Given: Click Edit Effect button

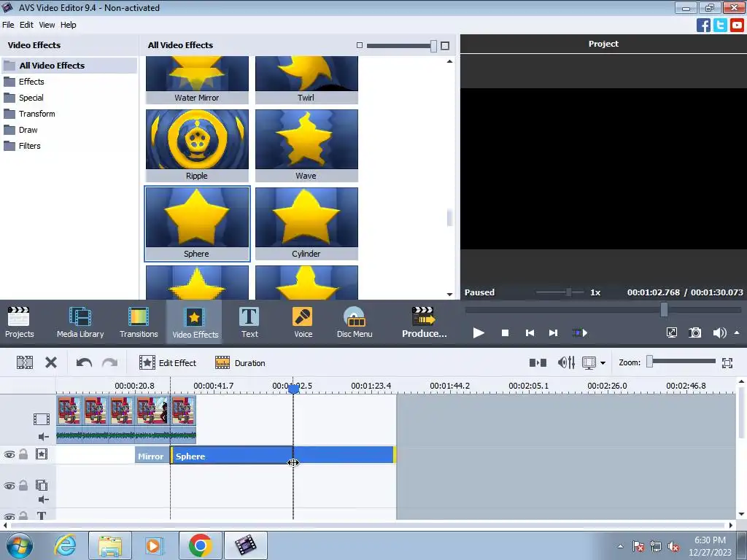Looking at the screenshot, I should pos(168,363).
